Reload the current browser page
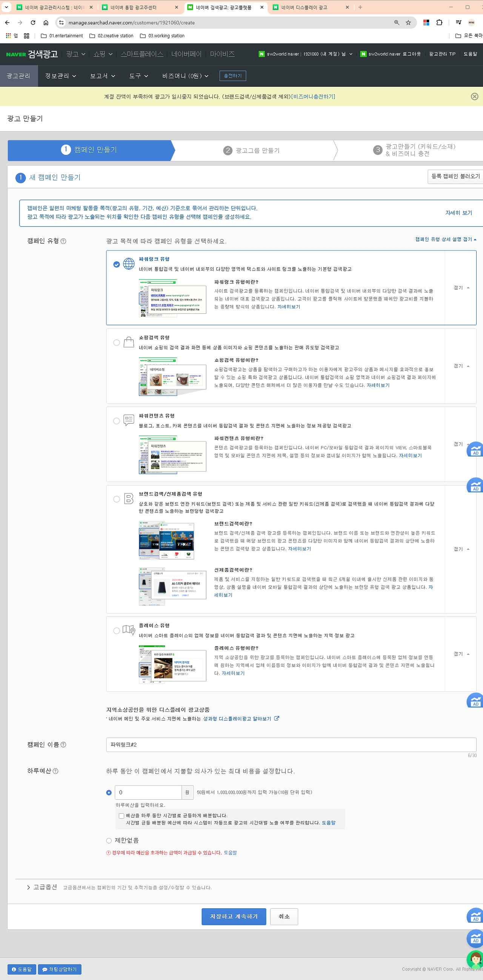483x980 pixels. pyautogui.click(x=33, y=23)
